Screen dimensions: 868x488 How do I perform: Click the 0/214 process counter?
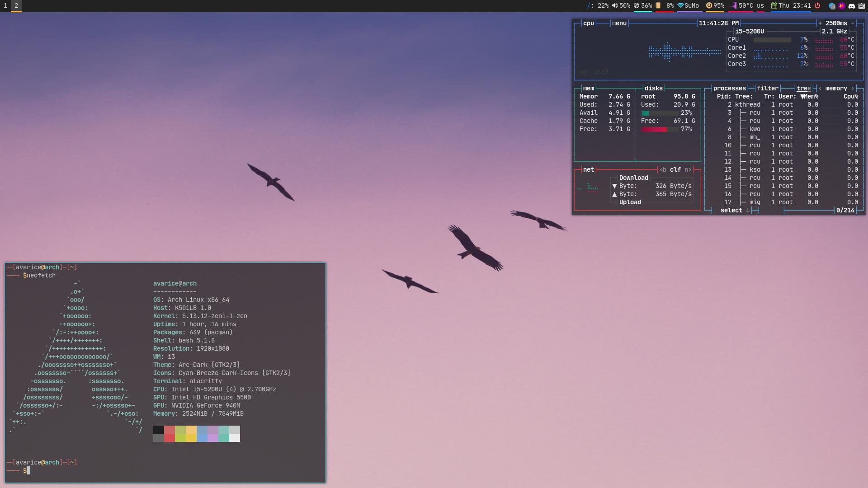(x=845, y=211)
